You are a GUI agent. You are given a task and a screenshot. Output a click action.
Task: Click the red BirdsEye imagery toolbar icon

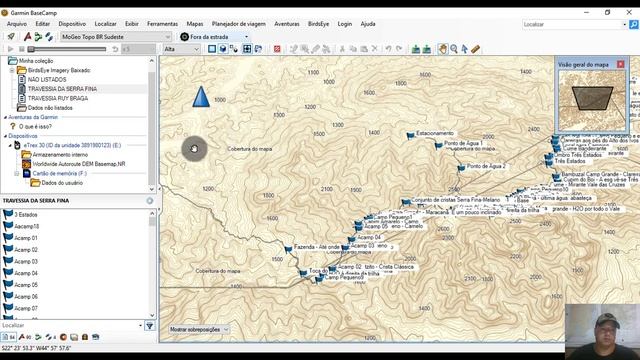[x=277, y=49]
